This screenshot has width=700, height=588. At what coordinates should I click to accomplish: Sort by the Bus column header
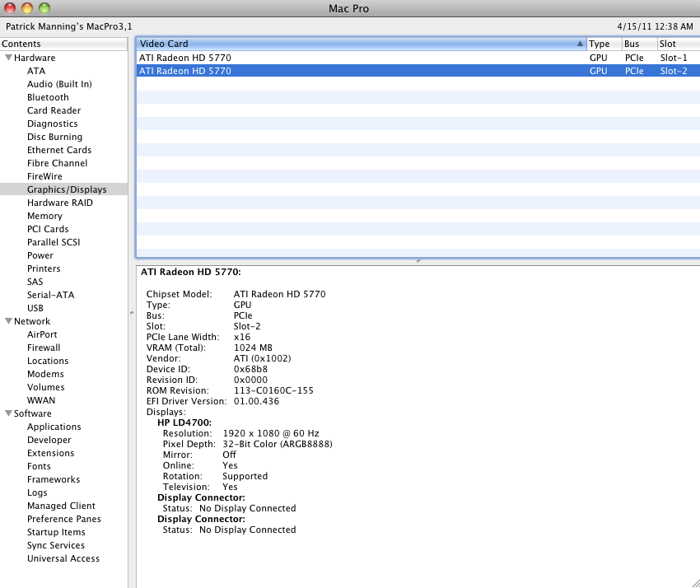coord(639,44)
